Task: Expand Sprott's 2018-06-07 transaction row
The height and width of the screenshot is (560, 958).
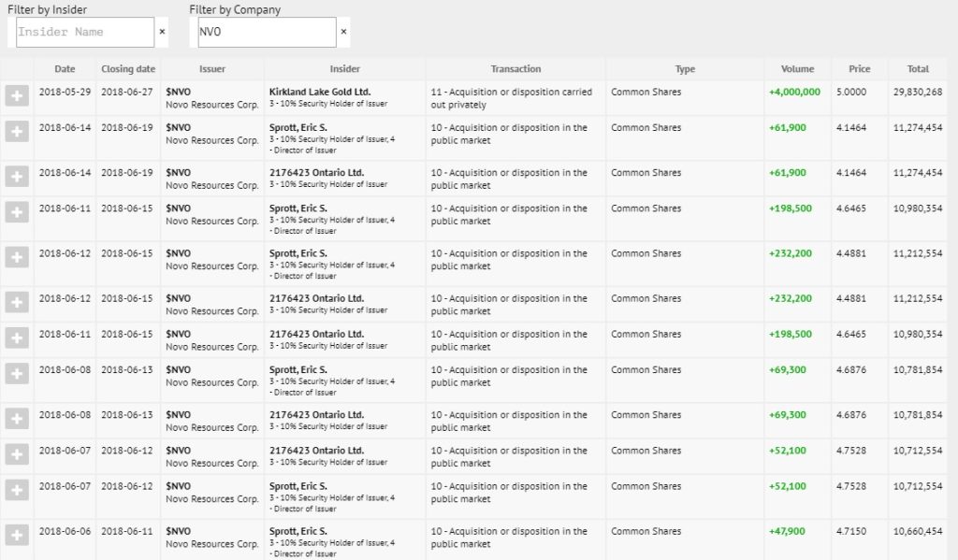Action: tap(17, 490)
